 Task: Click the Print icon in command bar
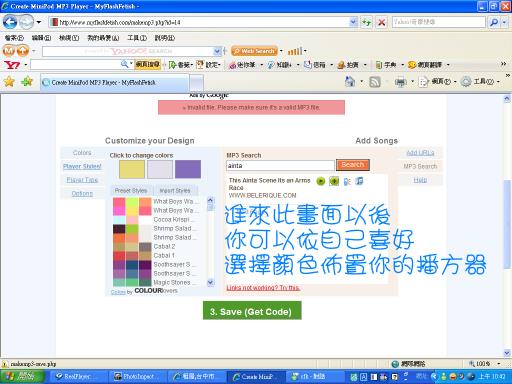click(x=400, y=82)
